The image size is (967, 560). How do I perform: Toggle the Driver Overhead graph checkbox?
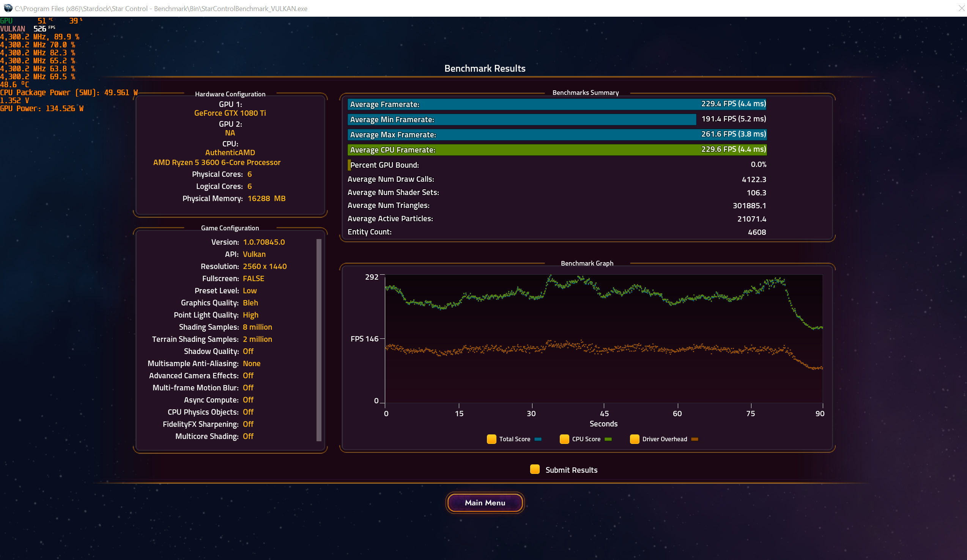tap(634, 439)
